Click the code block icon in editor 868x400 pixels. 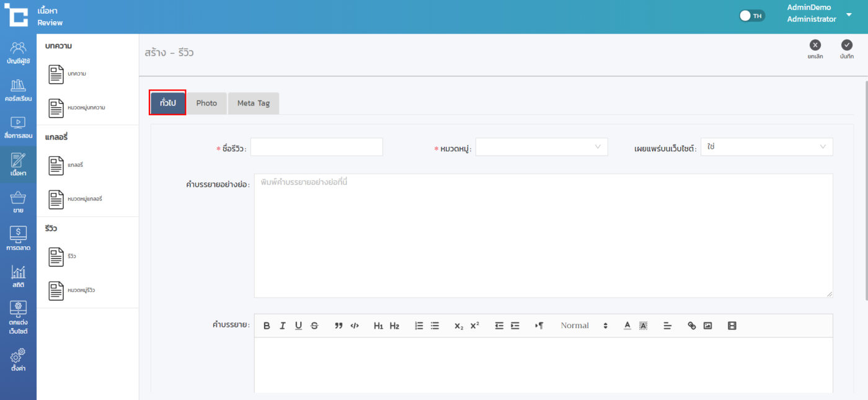(355, 326)
